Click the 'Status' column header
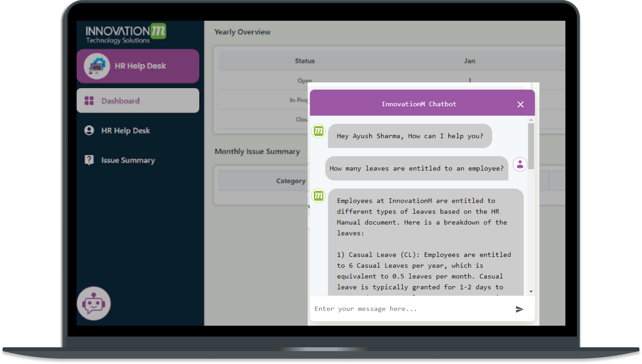Screen dimensions: 642x364 [305, 61]
